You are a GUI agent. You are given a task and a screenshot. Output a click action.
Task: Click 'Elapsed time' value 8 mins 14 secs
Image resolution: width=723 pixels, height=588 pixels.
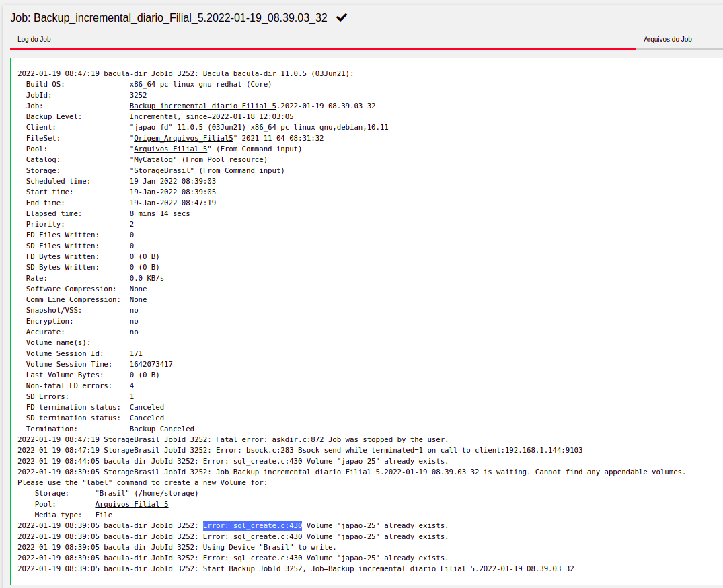[159, 213]
